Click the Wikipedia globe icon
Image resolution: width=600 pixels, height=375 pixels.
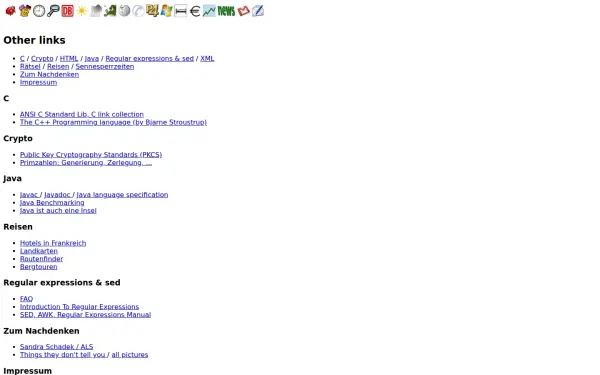click(124, 11)
